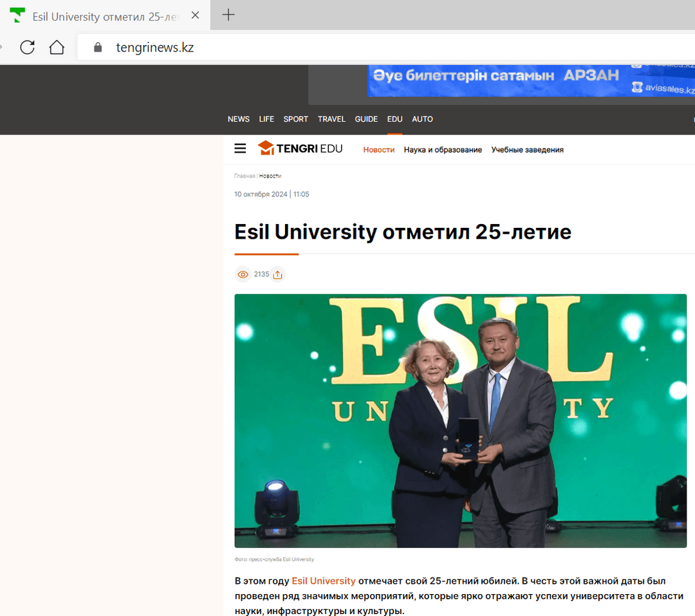Close the Esil University browser tab
The width and height of the screenshot is (695, 616).
(x=195, y=15)
